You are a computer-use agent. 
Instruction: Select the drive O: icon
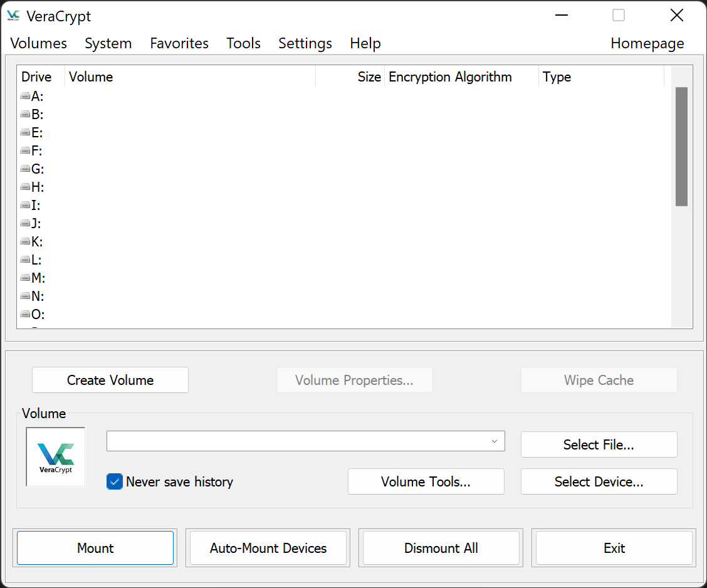click(26, 314)
